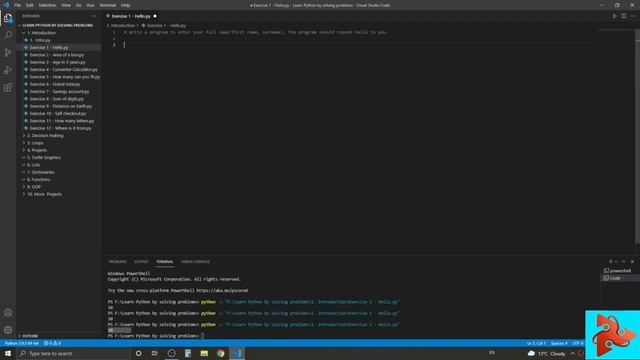This screenshot has width=640, height=360.
Task: Open the Explorer view in activity bar
Action: (x=8, y=18)
